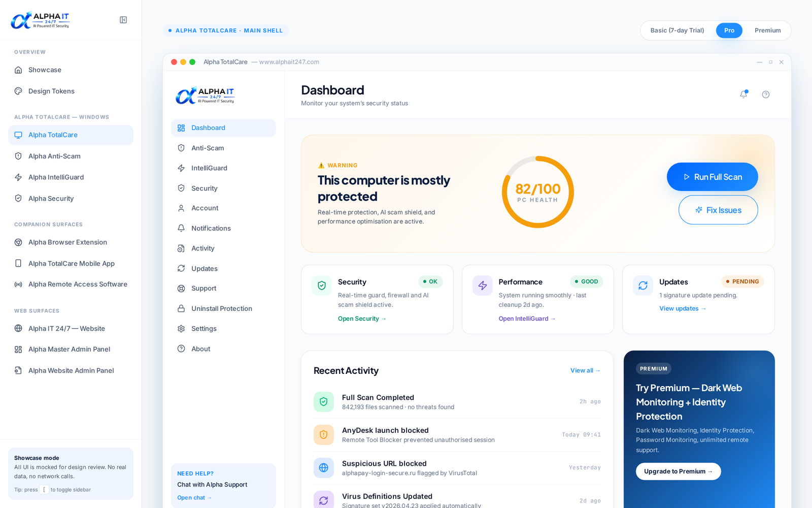Open the notification bell in the Dashboard header

[x=743, y=94]
